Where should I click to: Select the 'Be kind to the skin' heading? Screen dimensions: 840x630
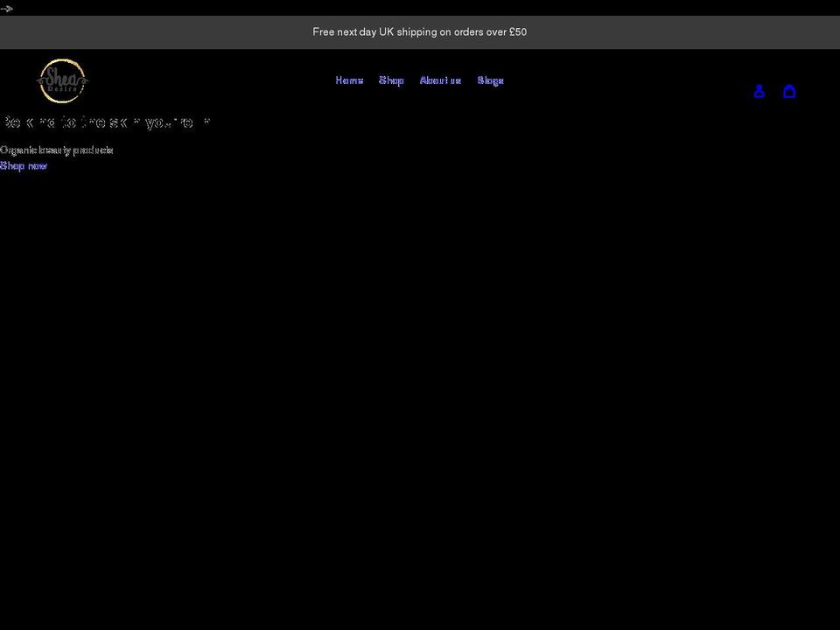[106, 122]
